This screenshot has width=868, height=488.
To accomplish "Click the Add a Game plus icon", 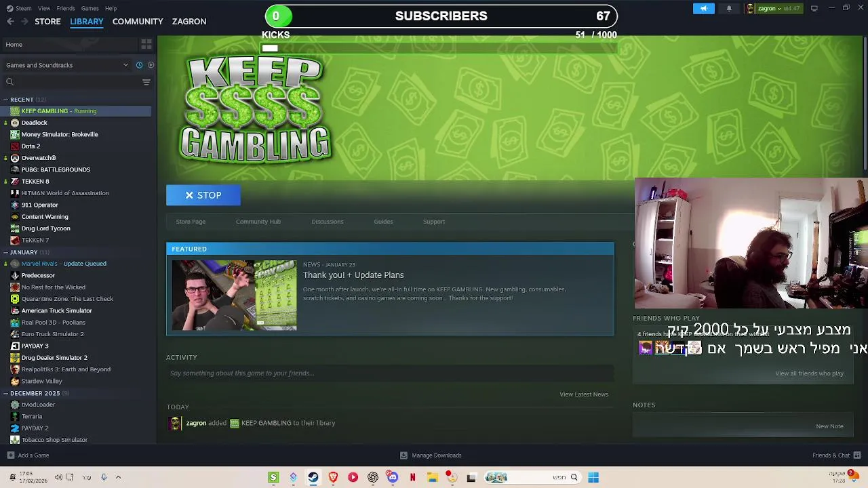I will (x=10, y=455).
